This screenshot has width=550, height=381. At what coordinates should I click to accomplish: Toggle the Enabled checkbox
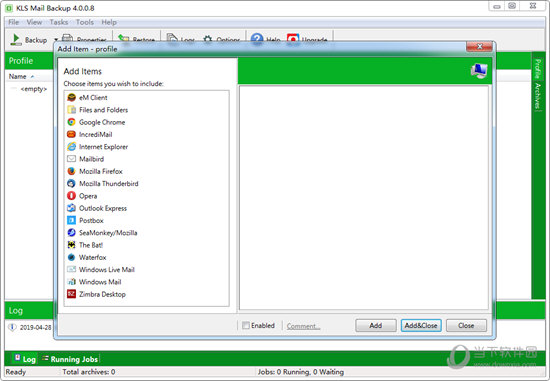246,325
